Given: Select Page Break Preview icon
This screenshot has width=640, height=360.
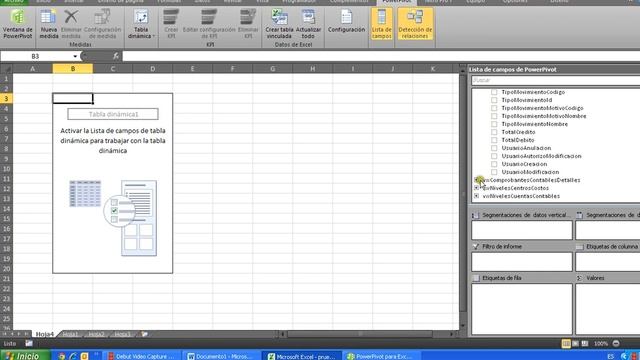Looking at the screenshot, I should coord(584,344).
